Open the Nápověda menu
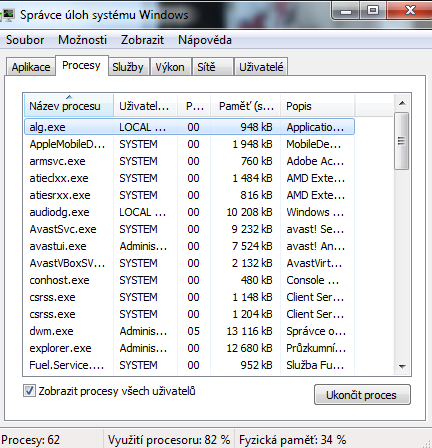Viewport: 432px width, 448px height. coord(205,40)
